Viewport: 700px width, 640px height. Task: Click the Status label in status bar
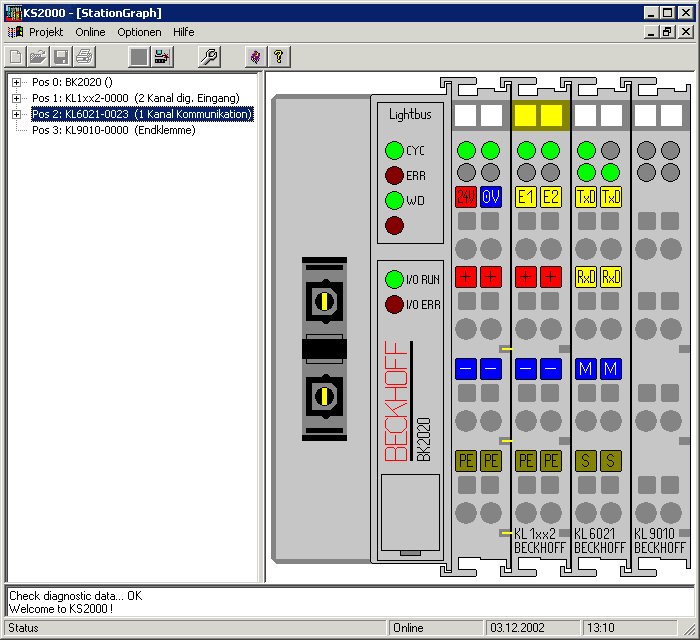point(23,628)
